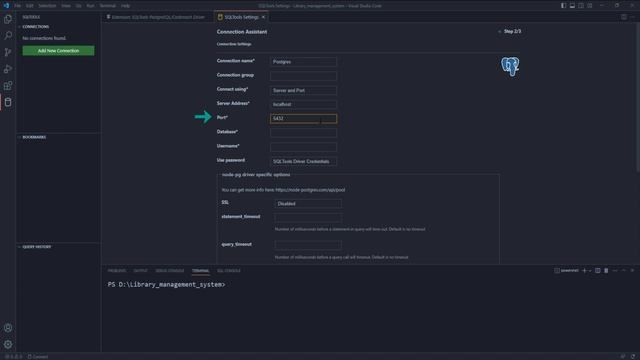
Task: Open the Help menu
Action: click(125, 6)
